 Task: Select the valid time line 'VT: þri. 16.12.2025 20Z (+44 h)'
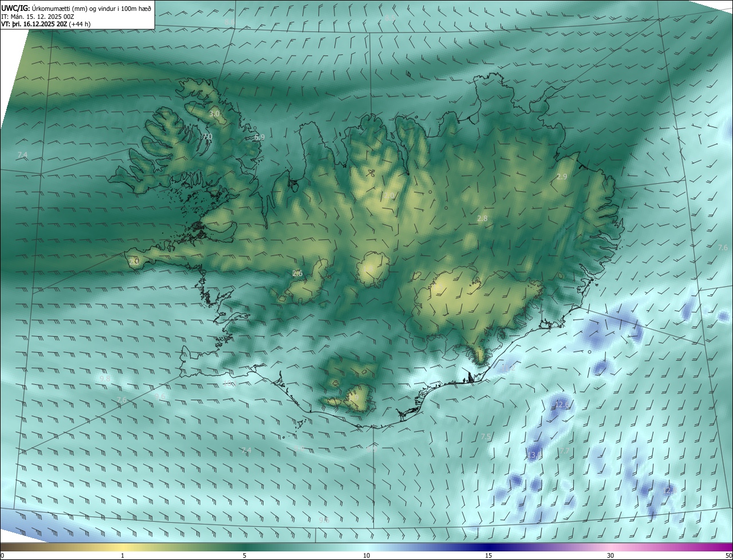pos(46,24)
